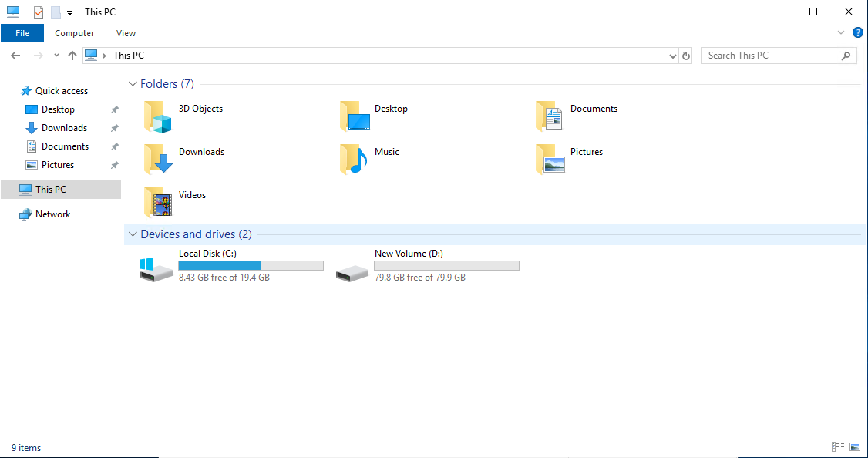Click the Up navigation arrow
This screenshot has width=868, height=458.
click(x=72, y=55)
